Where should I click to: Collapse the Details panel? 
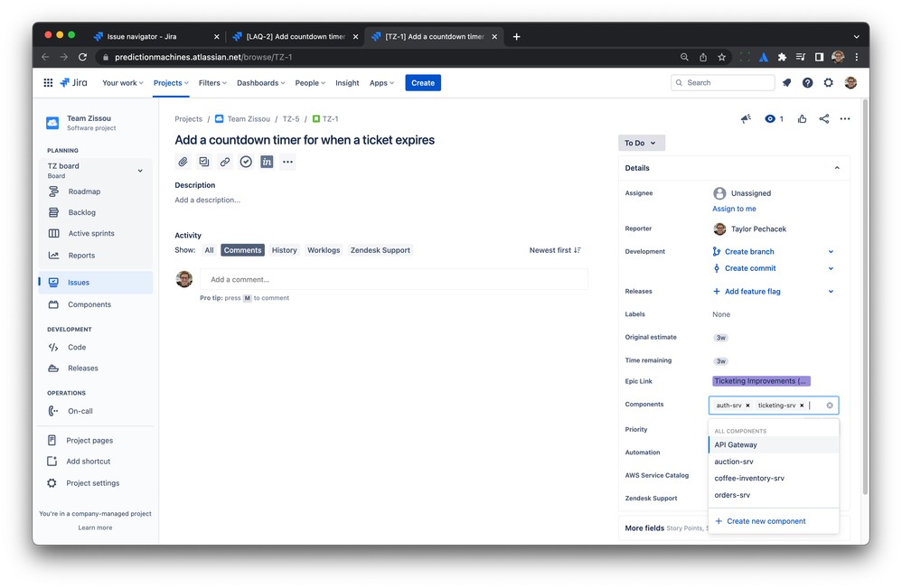tap(837, 168)
